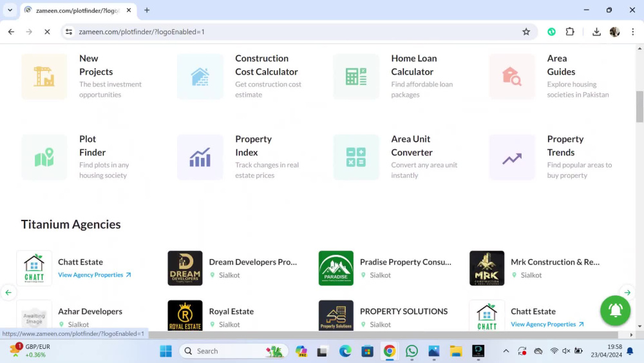This screenshot has width=644, height=363.
Task: Click the MRK Construction logo
Action: (487, 268)
